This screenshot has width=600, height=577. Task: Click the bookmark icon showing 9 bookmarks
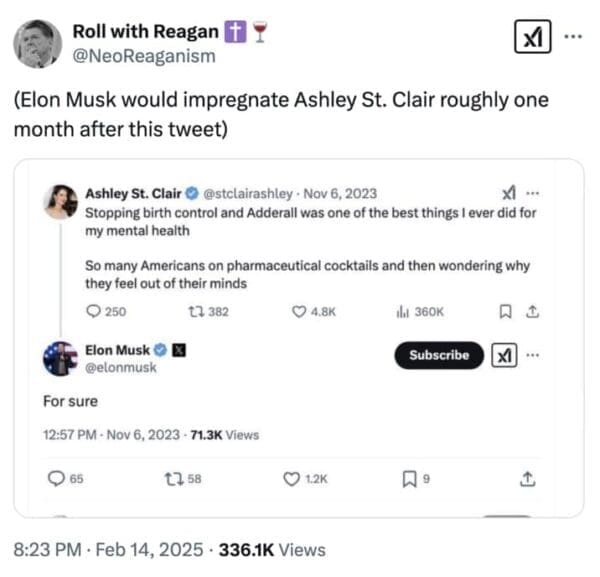tap(408, 479)
